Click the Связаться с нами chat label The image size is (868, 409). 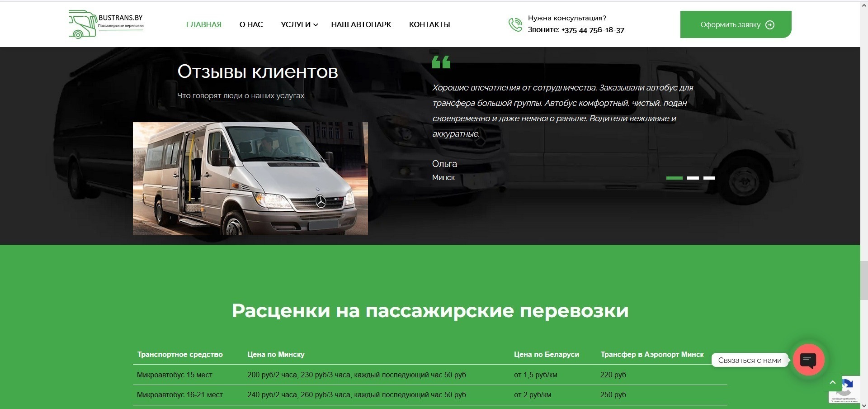pyautogui.click(x=750, y=360)
